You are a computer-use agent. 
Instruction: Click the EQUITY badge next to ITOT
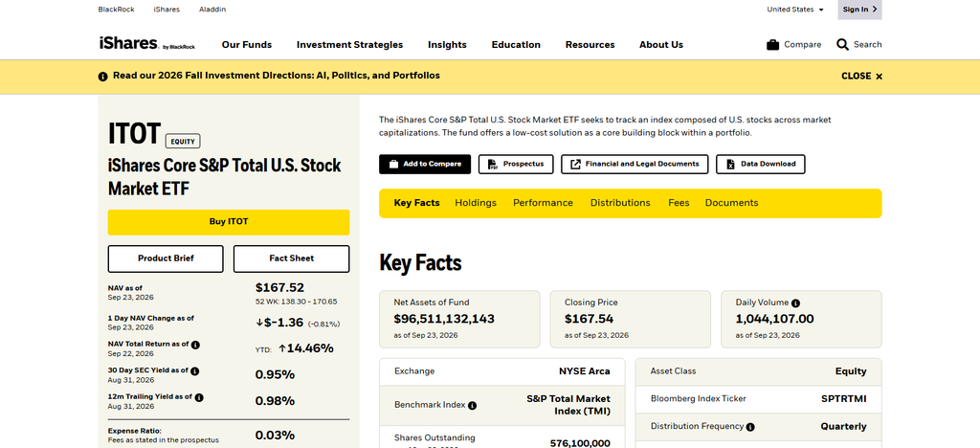pos(183,142)
